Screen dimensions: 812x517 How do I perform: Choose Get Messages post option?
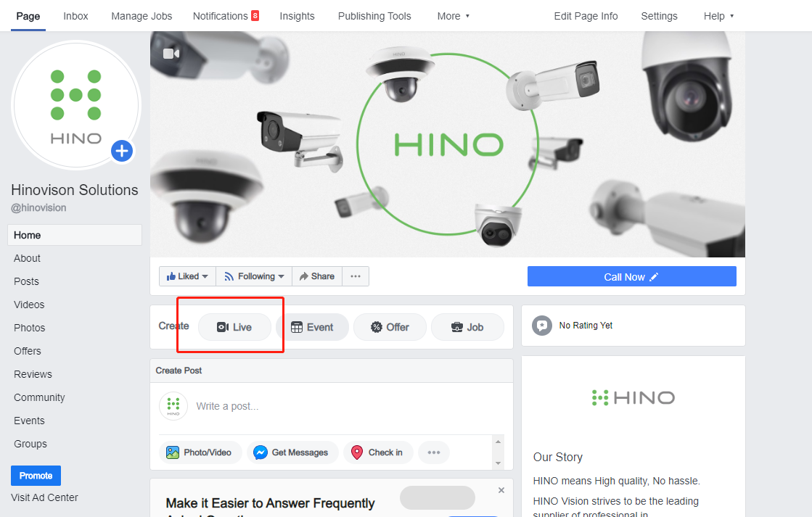tap(292, 452)
